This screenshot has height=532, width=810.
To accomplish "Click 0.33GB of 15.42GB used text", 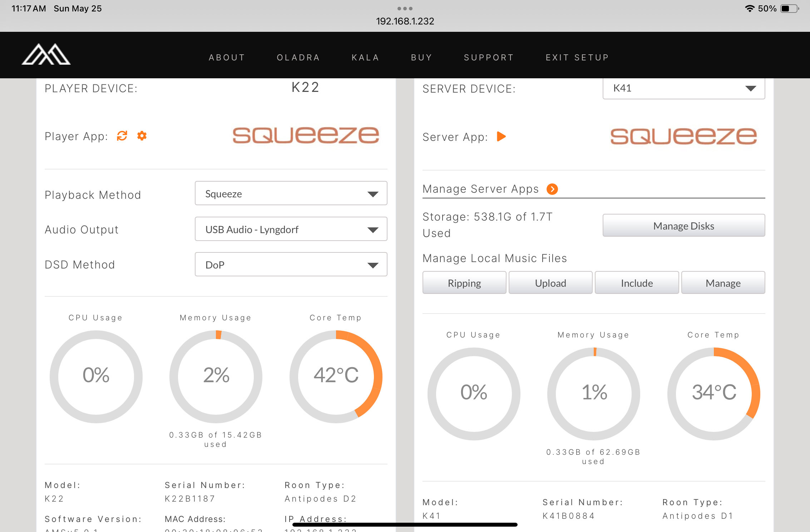I will (216, 439).
